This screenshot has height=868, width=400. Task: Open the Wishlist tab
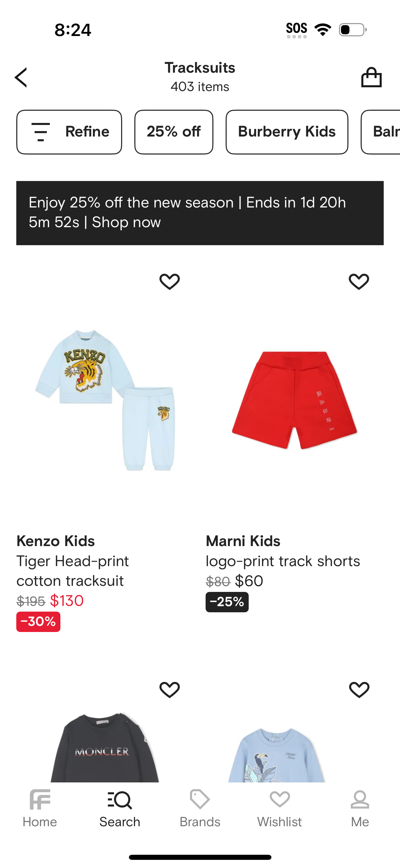pyautogui.click(x=280, y=809)
